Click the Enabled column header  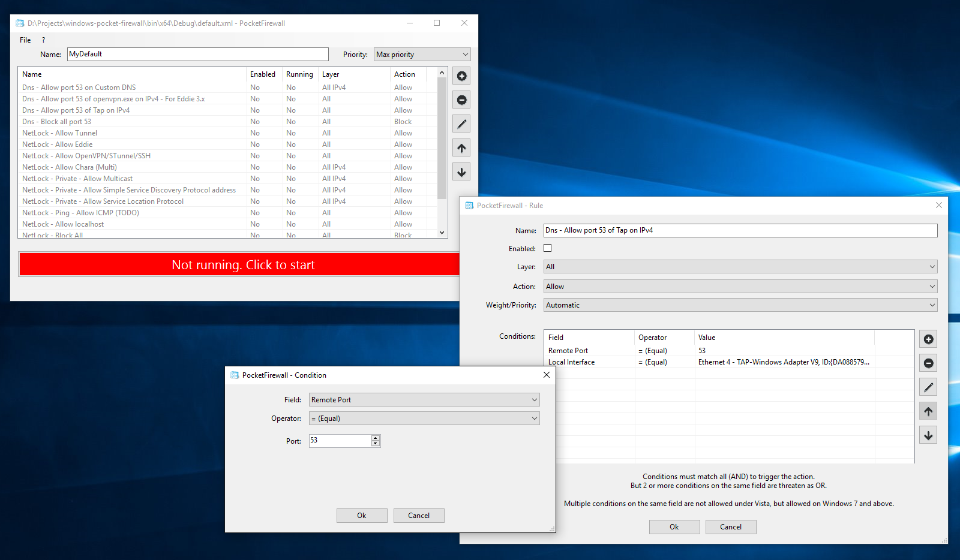coord(265,74)
